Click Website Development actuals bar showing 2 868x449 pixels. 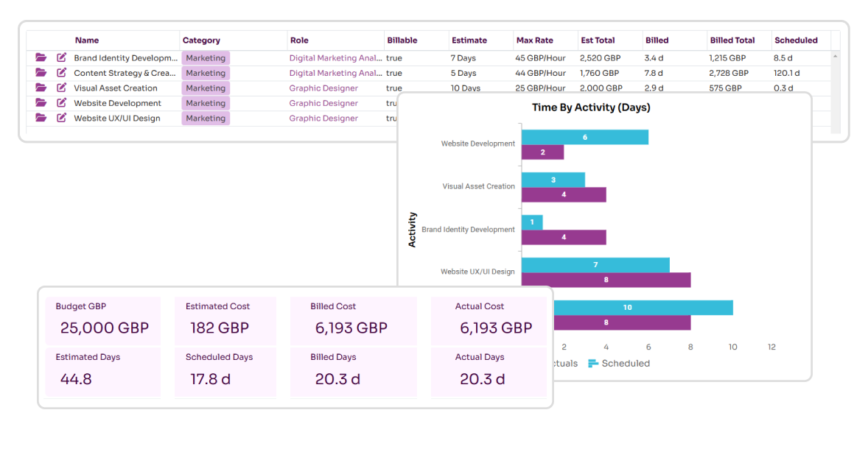pos(542,152)
